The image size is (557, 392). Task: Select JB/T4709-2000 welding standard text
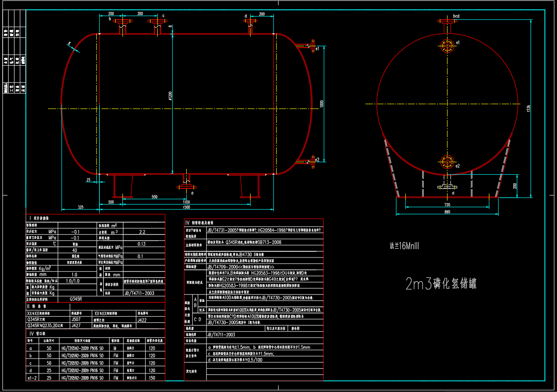[x=241, y=267]
